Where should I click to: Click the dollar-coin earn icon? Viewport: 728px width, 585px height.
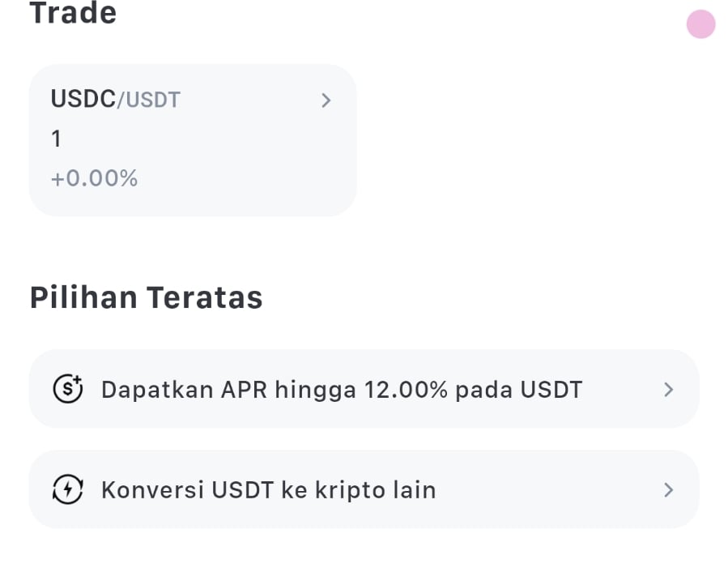(67, 390)
